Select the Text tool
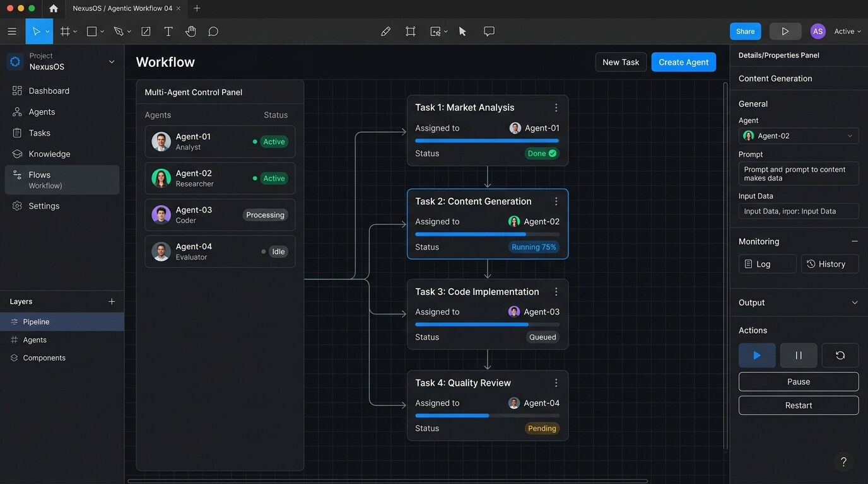Image resolution: width=868 pixels, height=484 pixels. [x=168, y=32]
